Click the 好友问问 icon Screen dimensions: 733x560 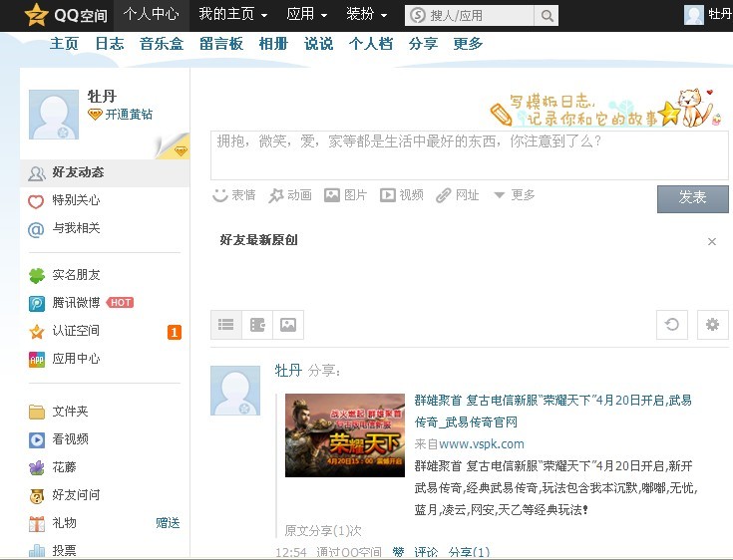coord(37,496)
